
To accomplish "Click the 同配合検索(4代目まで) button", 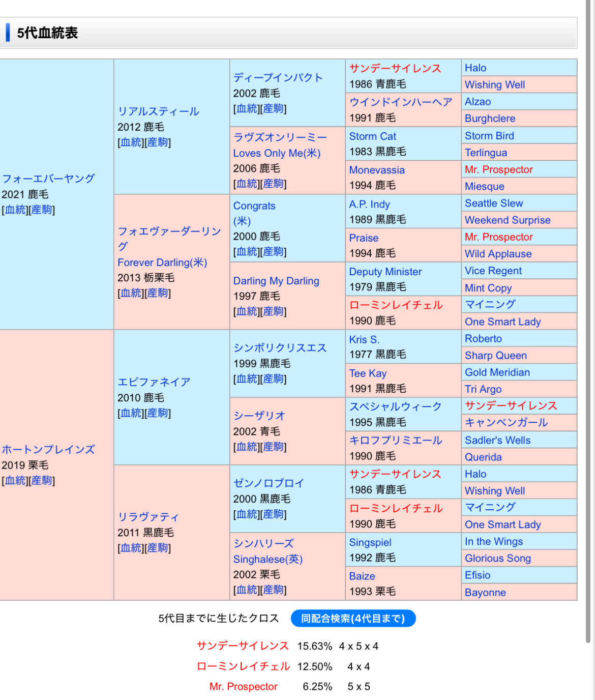I will (353, 618).
